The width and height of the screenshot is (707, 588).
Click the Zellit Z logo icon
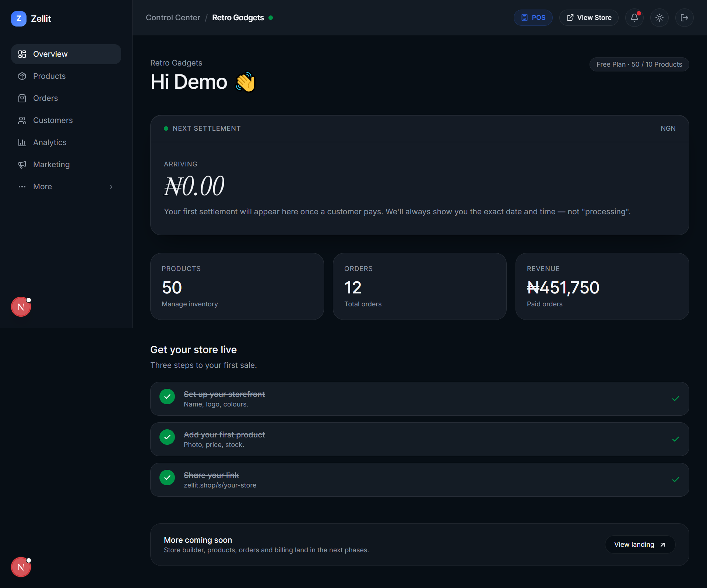pos(18,18)
